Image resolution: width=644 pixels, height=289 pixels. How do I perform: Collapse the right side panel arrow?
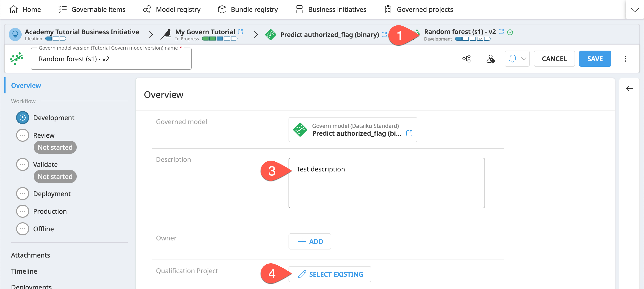[x=629, y=89]
